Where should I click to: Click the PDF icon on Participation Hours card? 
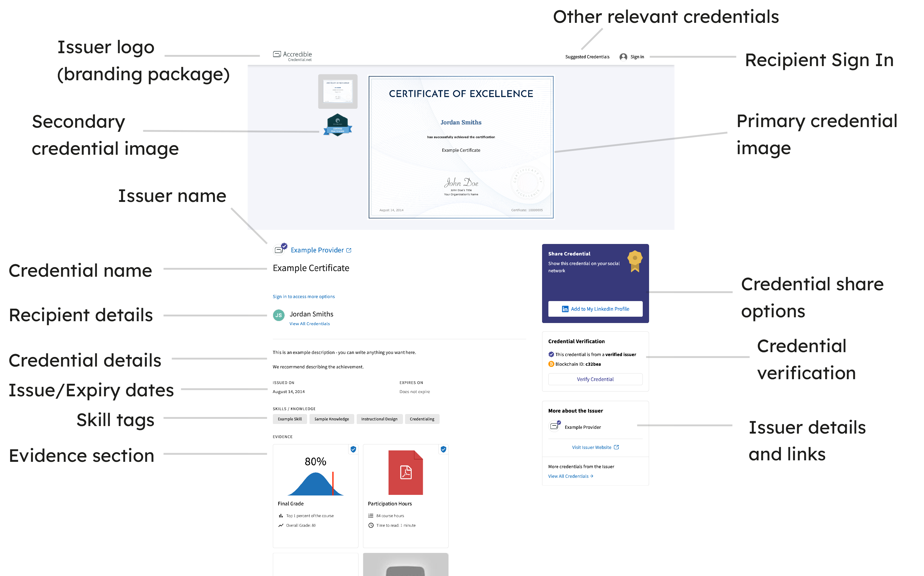tap(406, 472)
